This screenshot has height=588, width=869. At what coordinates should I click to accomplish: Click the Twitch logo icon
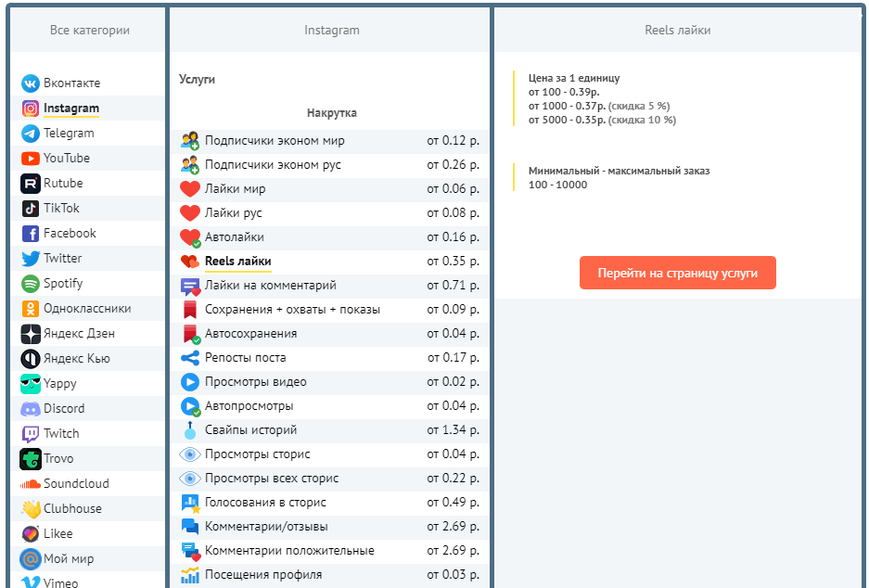tap(31, 434)
